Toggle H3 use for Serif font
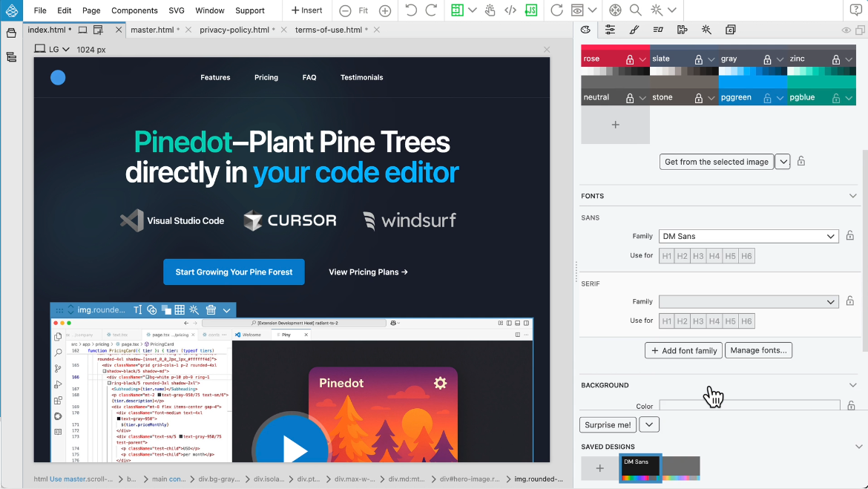The height and width of the screenshot is (489, 868). point(698,321)
